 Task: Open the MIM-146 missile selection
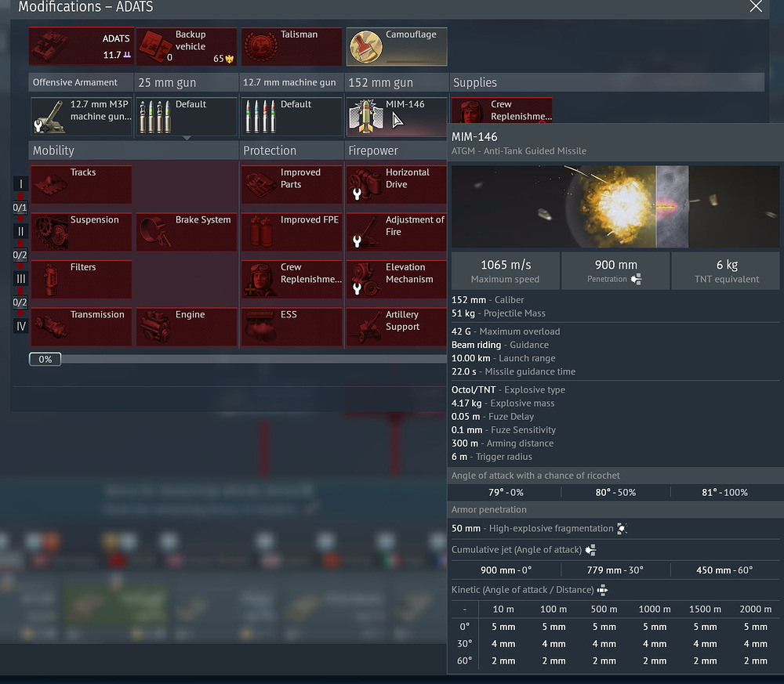tap(397, 116)
